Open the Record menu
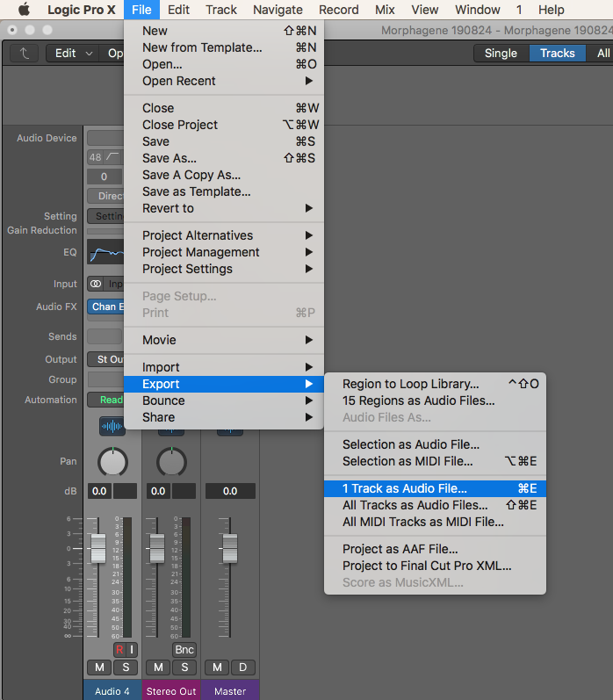613x700 pixels. (x=338, y=10)
